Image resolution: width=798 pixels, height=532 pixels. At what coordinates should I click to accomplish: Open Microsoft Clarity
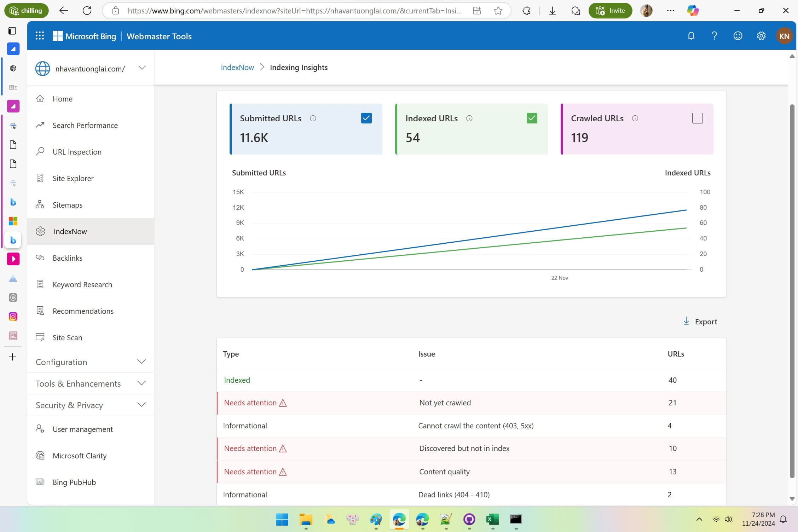pos(91,456)
